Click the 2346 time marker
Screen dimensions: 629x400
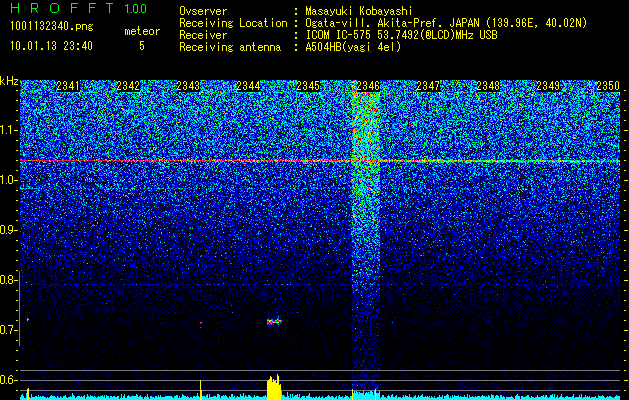point(368,86)
